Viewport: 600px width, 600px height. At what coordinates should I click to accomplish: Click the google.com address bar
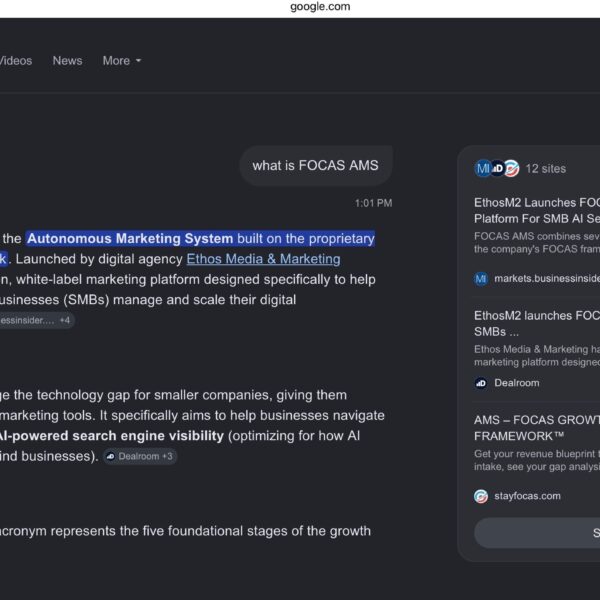click(320, 7)
